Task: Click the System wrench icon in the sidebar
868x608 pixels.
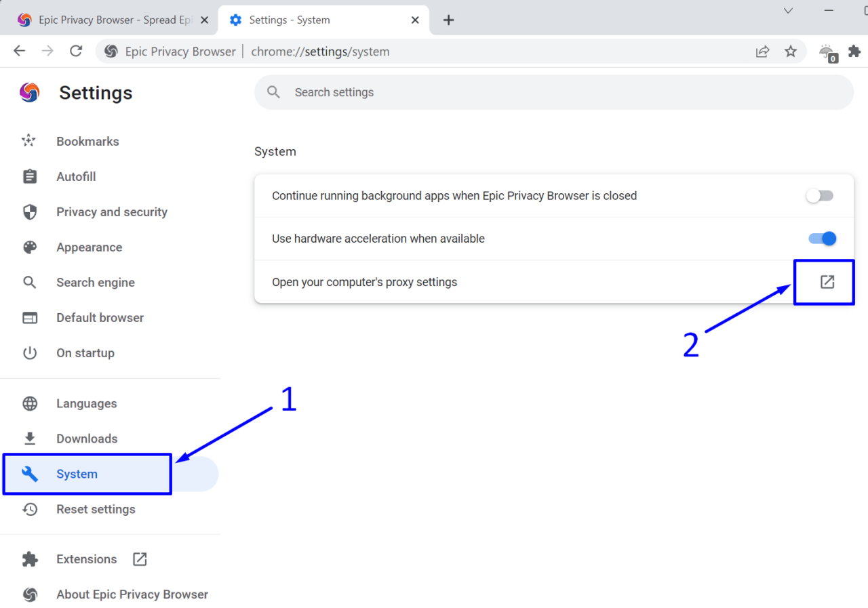Action: point(30,474)
